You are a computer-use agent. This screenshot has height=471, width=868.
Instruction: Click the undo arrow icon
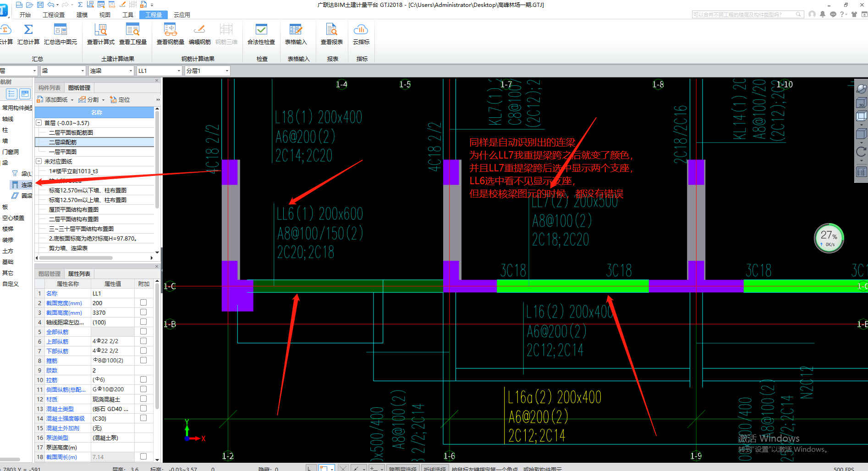[51, 5]
